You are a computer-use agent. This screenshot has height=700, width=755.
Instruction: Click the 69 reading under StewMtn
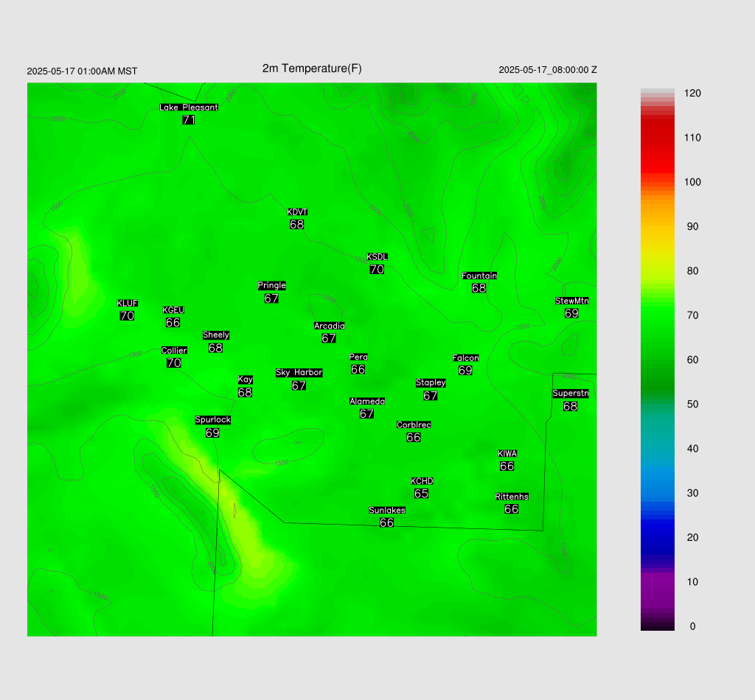571,313
